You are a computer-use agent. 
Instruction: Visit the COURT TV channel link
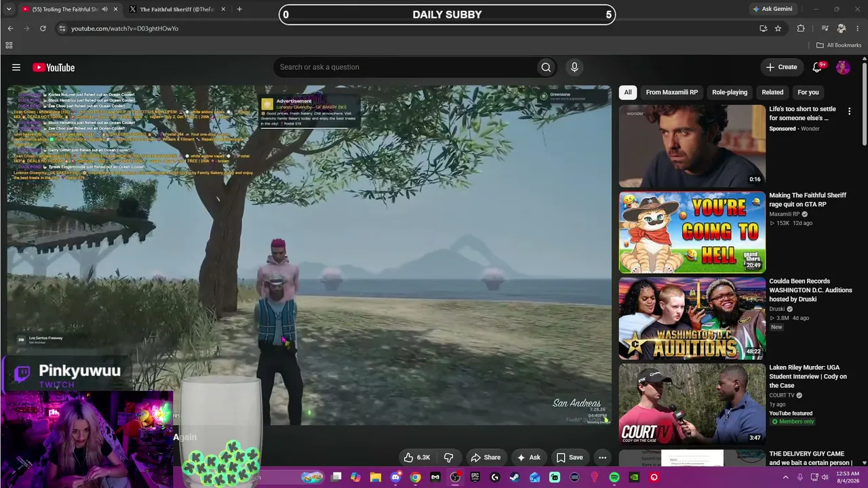[x=782, y=395]
